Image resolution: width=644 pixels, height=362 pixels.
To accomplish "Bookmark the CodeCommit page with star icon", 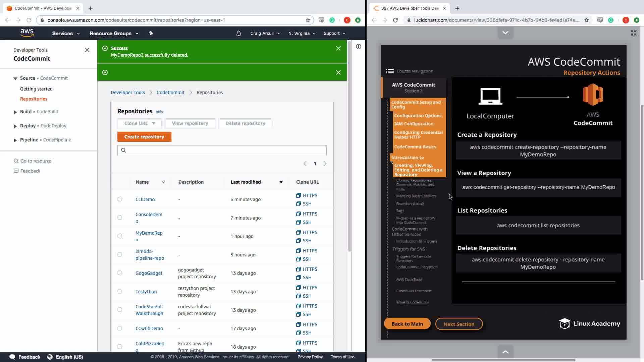I will 308,20.
